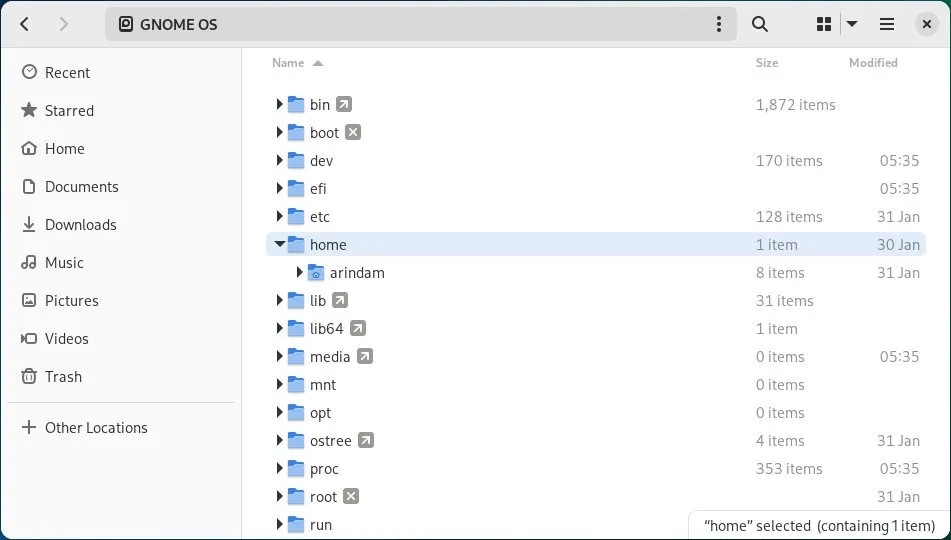The width and height of the screenshot is (951, 540).
Task: Open Starred in the sidebar
Action: point(69,111)
